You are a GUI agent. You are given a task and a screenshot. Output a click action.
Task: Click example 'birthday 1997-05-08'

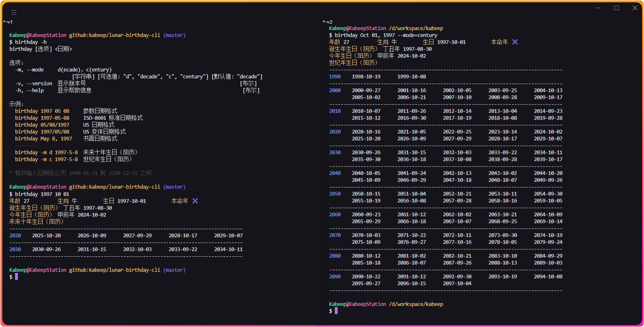(x=42, y=118)
